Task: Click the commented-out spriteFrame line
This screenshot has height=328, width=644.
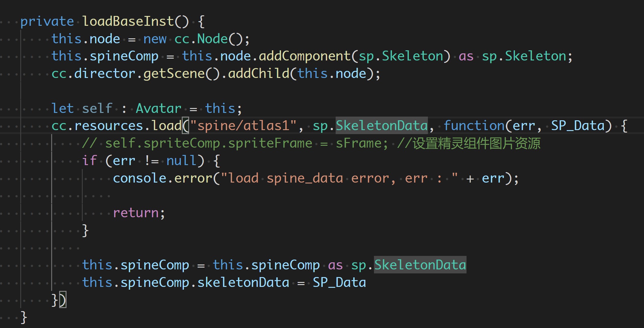Action: click(x=311, y=143)
